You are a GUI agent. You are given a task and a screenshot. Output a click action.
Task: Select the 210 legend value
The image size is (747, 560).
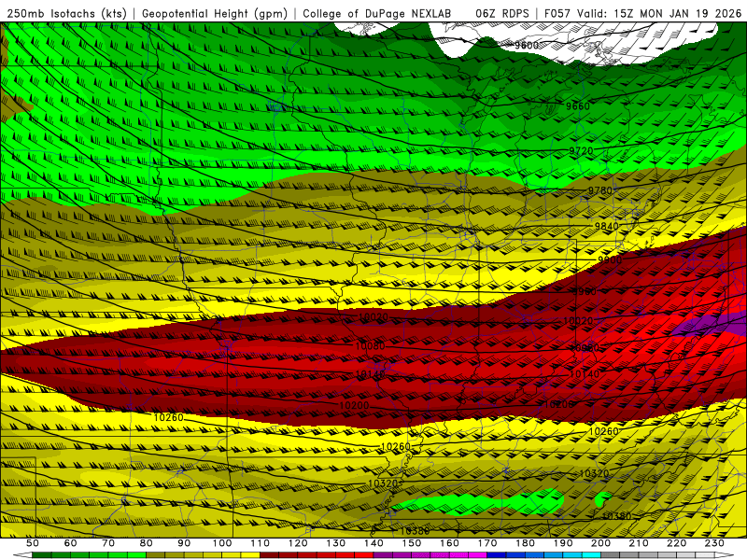coord(639,543)
